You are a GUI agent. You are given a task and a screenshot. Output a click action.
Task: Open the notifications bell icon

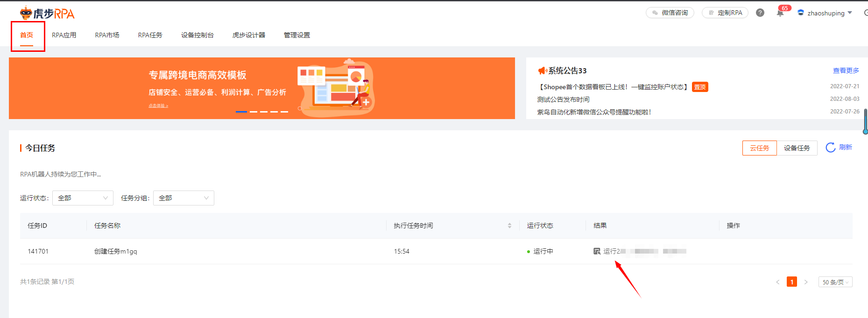(780, 13)
